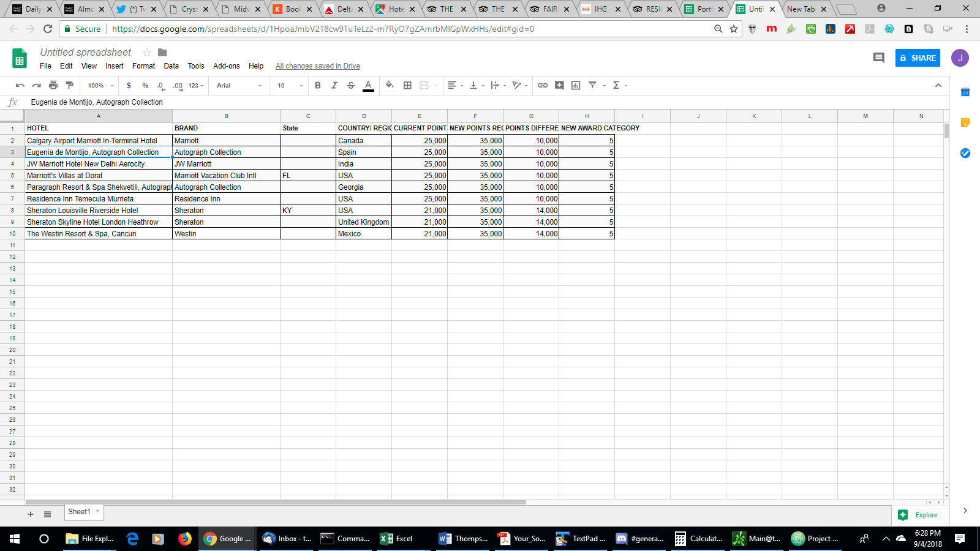Open the horizontal align dropdown
The width and height of the screenshot is (980, 551).
[x=455, y=85]
